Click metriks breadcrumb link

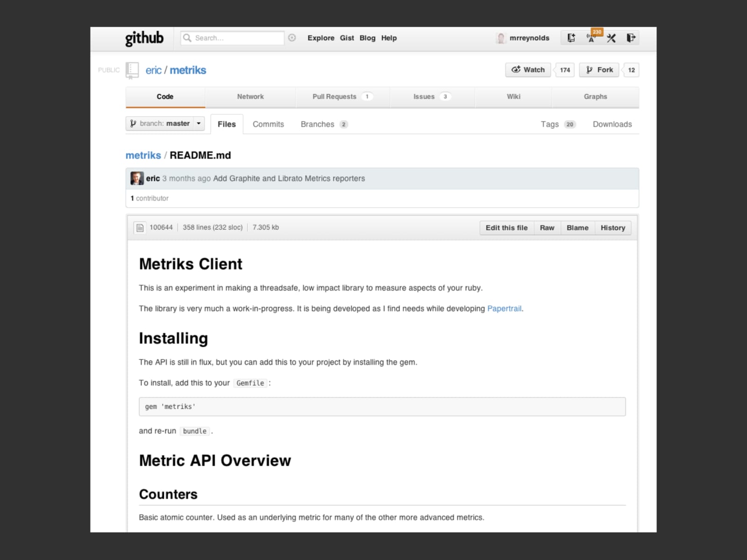[x=143, y=155]
